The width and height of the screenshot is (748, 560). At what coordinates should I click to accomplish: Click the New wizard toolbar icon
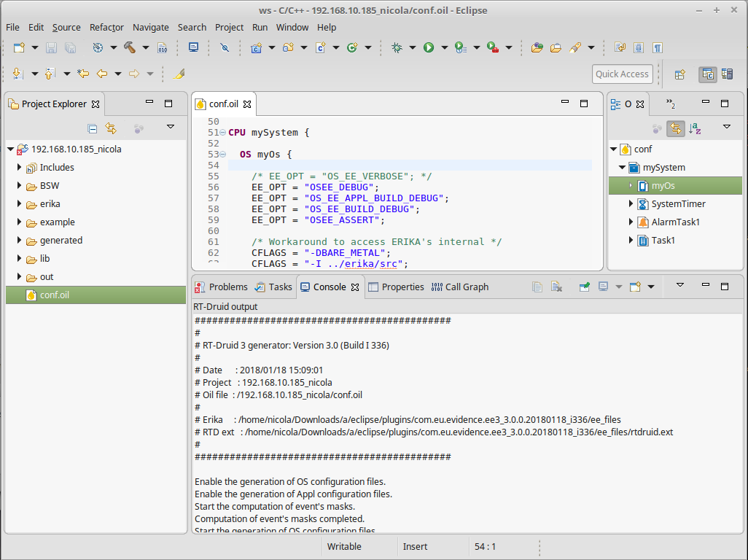point(19,47)
